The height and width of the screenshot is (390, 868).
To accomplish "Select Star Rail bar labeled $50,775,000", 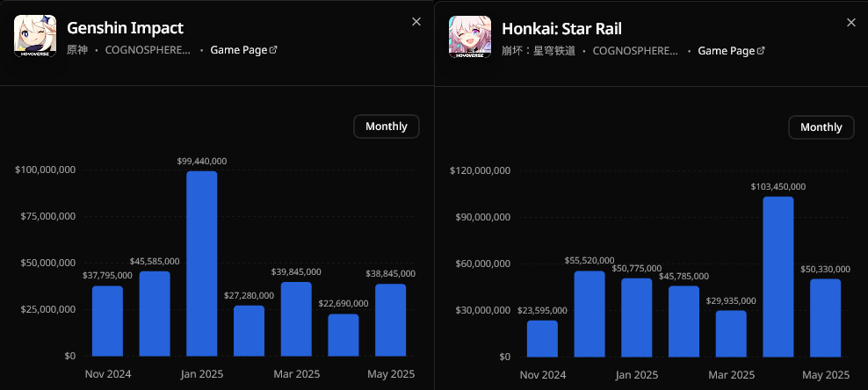I will coord(637,317).
